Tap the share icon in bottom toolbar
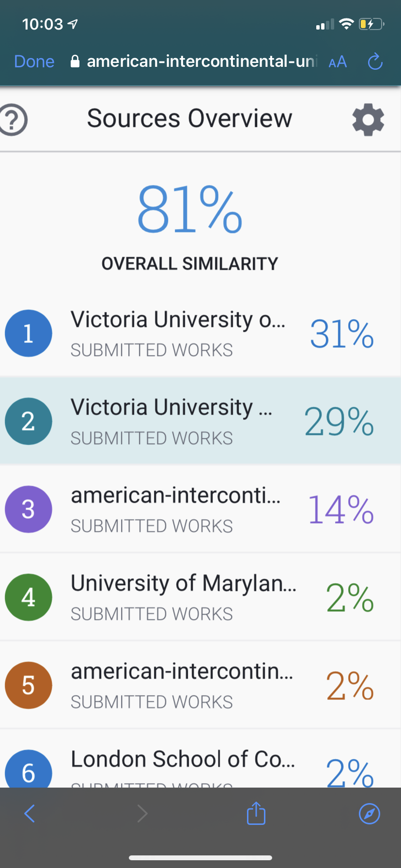 [256, 813]
